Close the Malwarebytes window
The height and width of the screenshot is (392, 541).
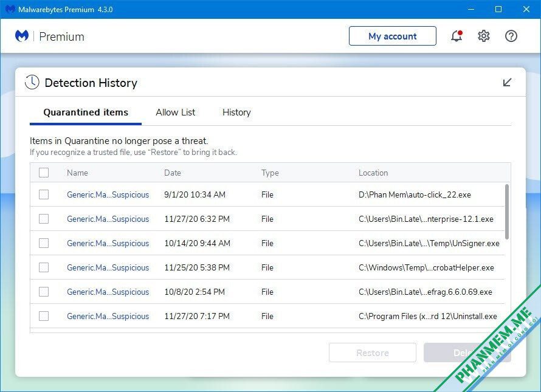526,9
